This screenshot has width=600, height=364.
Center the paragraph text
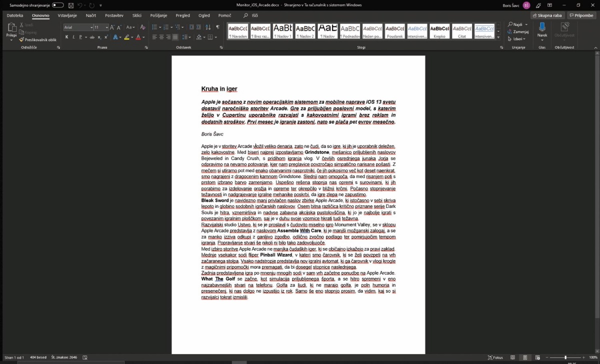(161, 37)
